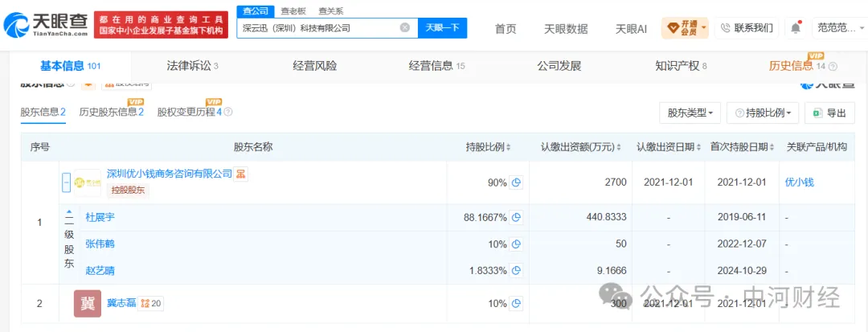Select the 查公司 search tab
The width and height of the screenshot is (868, 332).
(x=256, y=11)
